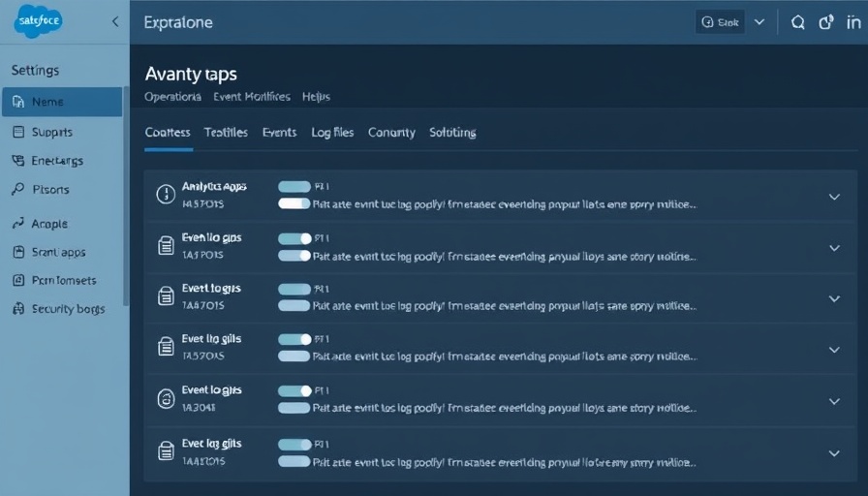Screen dimensions: 868x496
Task: Open the dropdown arrow next to Eiok button
Action: [x=759, y=22]
